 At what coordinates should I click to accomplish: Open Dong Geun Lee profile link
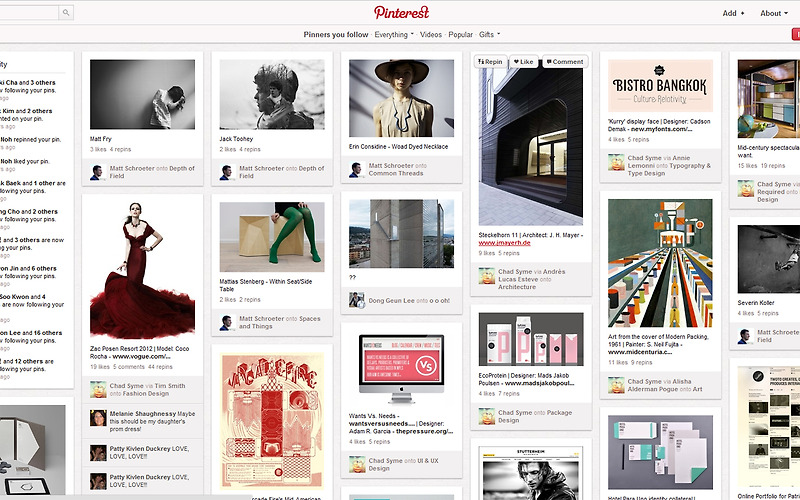(391, 301)
